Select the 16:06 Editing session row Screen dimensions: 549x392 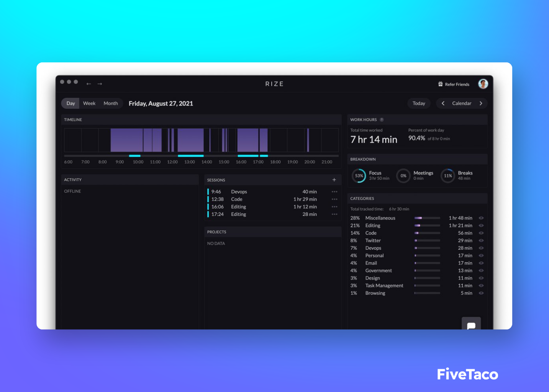tap(272, 207)
